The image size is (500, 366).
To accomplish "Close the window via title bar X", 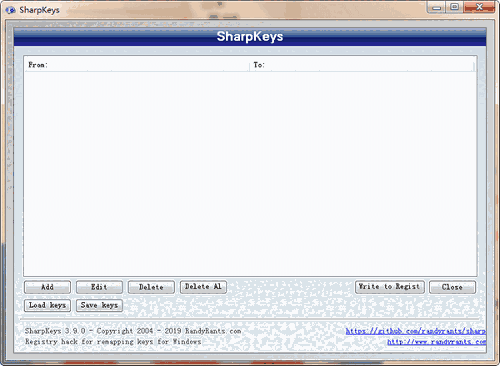I will [x=479, y=7].
